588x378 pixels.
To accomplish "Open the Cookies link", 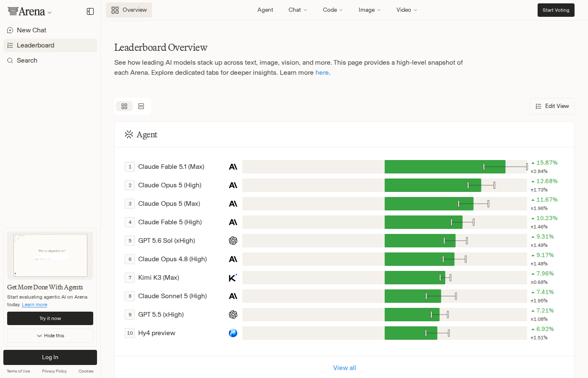I will 86,371.
